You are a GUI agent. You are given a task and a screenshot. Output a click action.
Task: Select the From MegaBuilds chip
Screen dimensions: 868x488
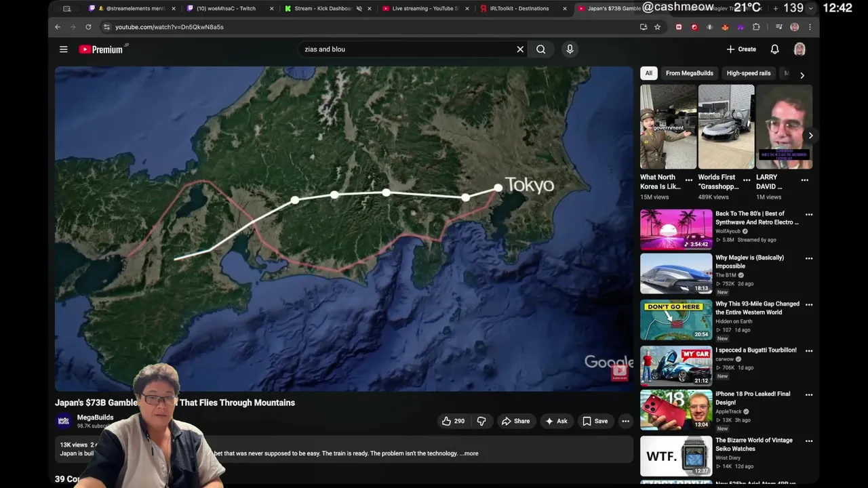coord(689,73)
